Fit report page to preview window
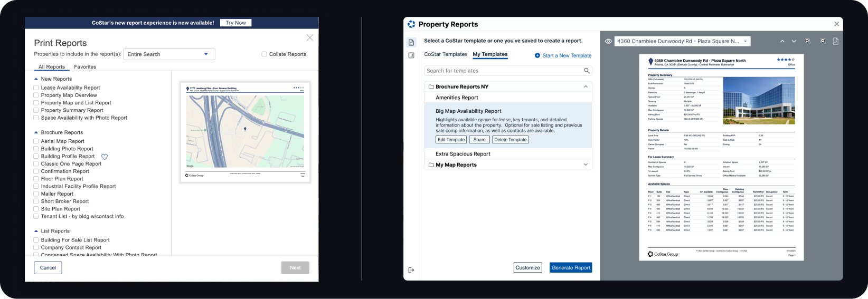The width and height of the screenshot is (868, 299). (x=836, y=41)
